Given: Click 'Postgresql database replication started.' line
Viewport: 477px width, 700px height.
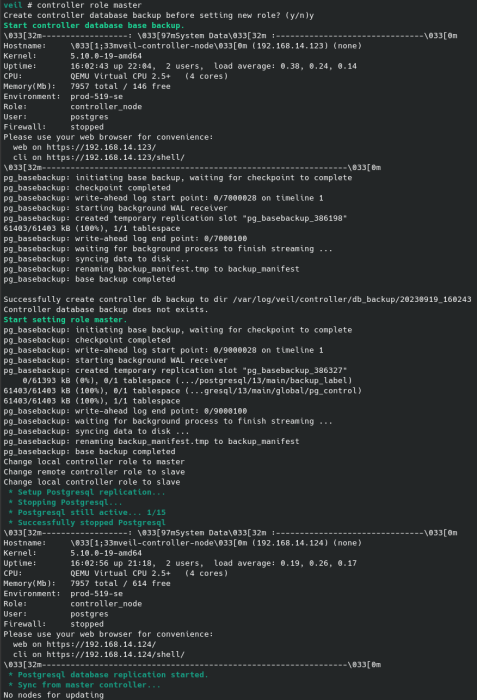Looking at the screenshot, I should pyautogui.click(x=113, y=675).
